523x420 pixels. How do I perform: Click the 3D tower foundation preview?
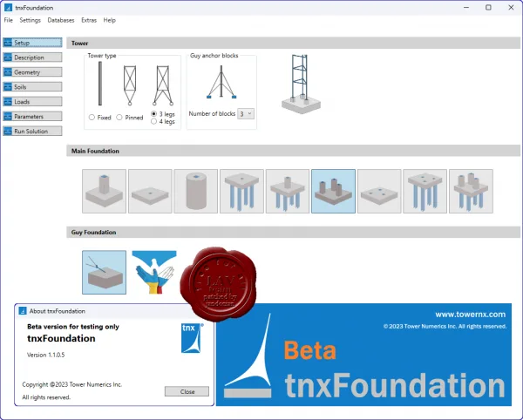302,85
